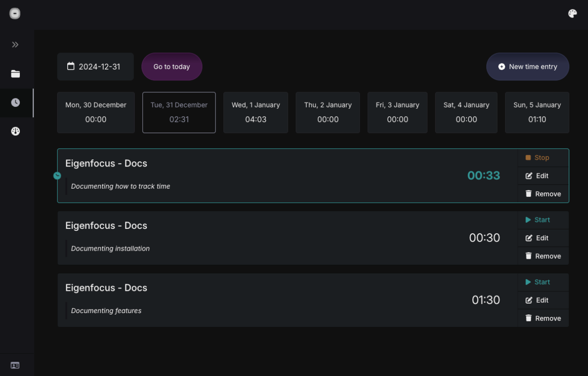Open the dashboard gauge icon in sidebar
The image size is (588, 376).
click(x=15, y=131)
